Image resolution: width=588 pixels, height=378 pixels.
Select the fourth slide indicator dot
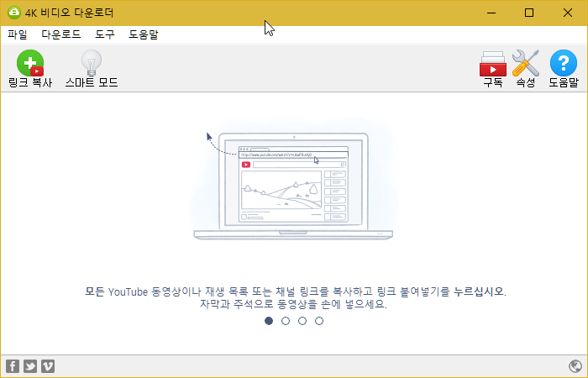click(319, 321)
